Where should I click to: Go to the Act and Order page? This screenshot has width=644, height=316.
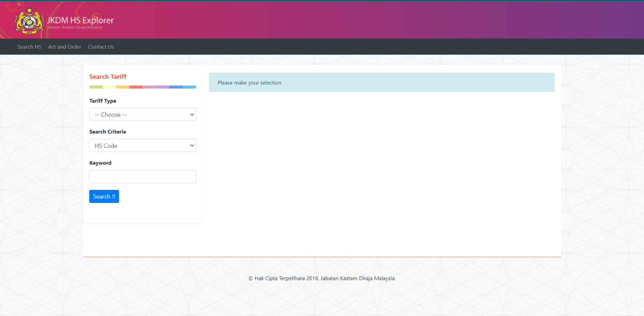pyautogui.click(x=65, y=47)
